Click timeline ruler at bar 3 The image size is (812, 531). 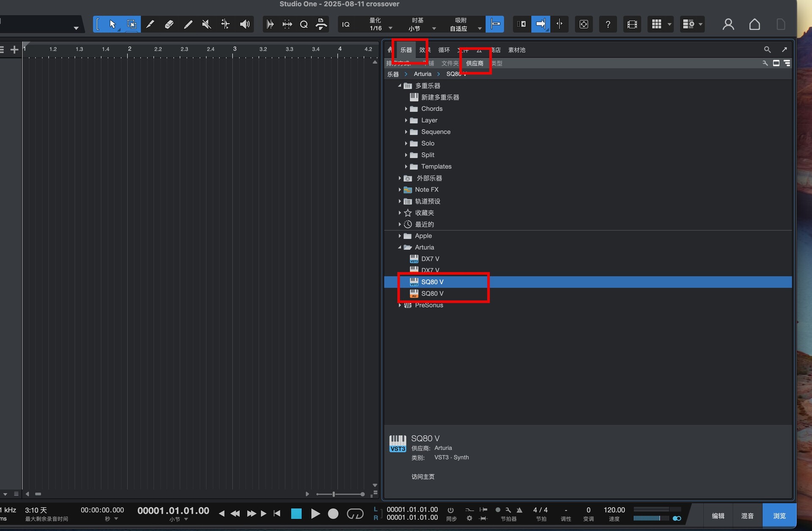(234, 49)
